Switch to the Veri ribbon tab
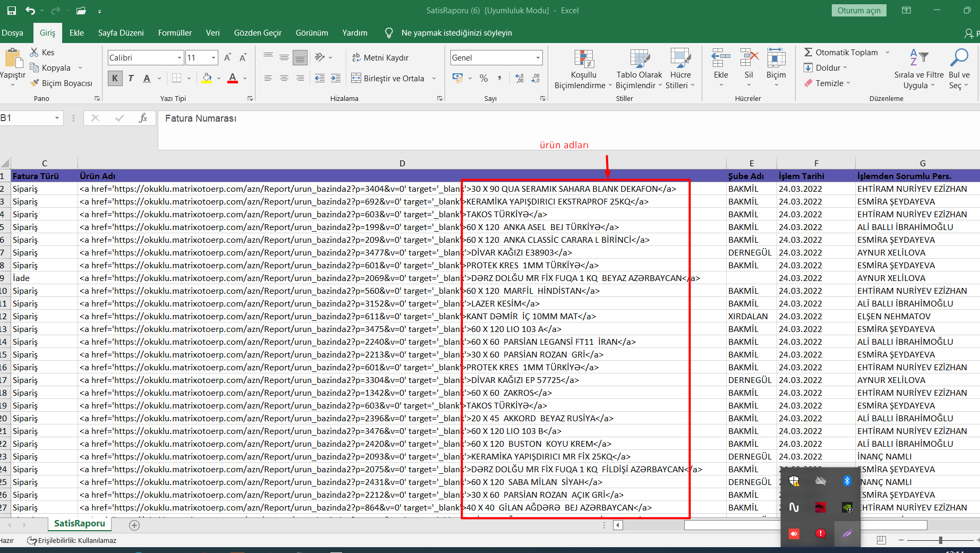 click(x=212, y=33)
